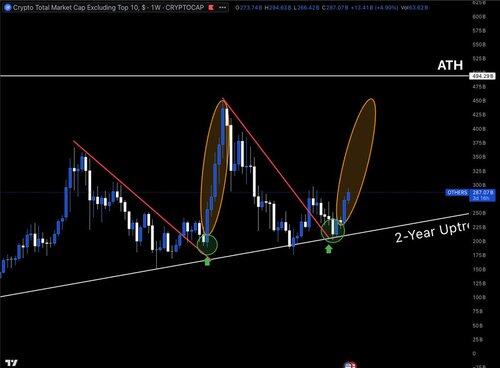Open the three-dot more menu in legend
The width and height of the screenshot is (500, 368).
(x=222, y=7)
